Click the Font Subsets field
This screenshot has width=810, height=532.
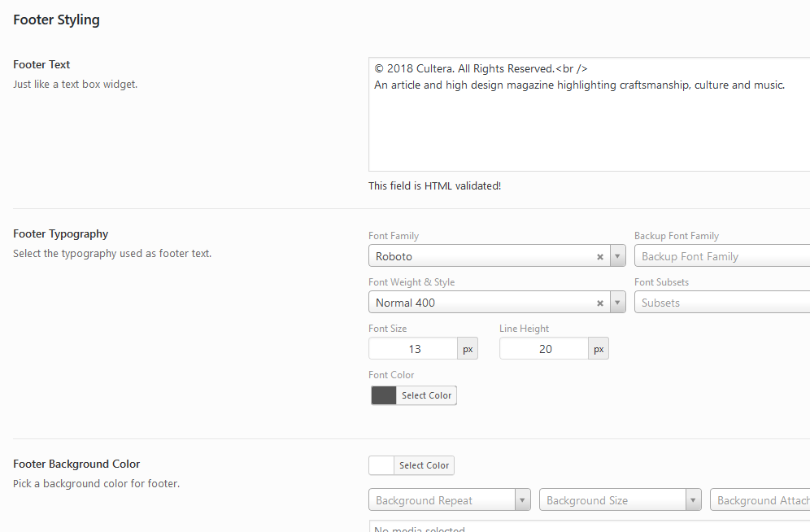click(x=721, y=303)
